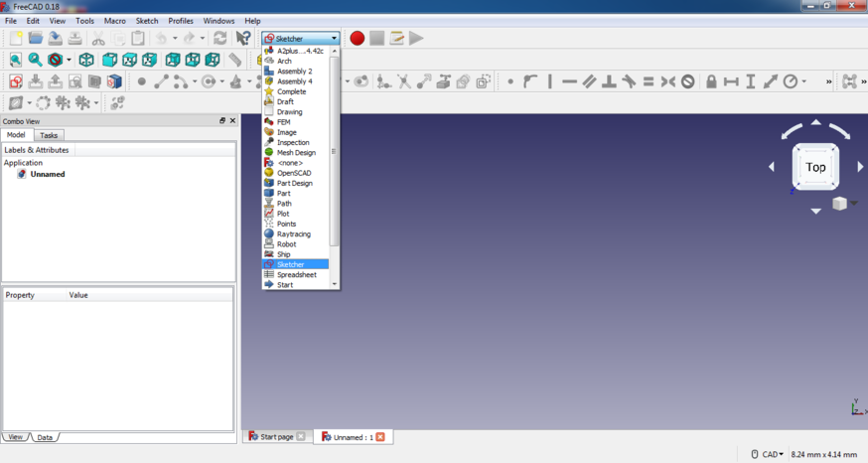Apply the Lock constraint padlock icon
The height and width of the screenshot is (463, 868).
coord(711,81)
